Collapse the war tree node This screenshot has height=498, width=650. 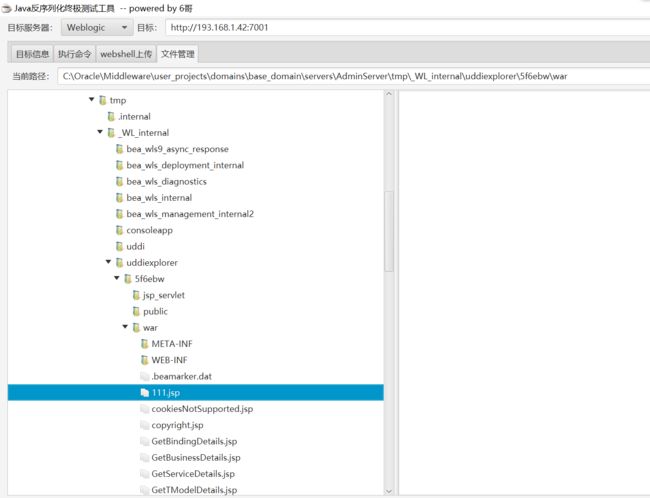coord(125,326)
